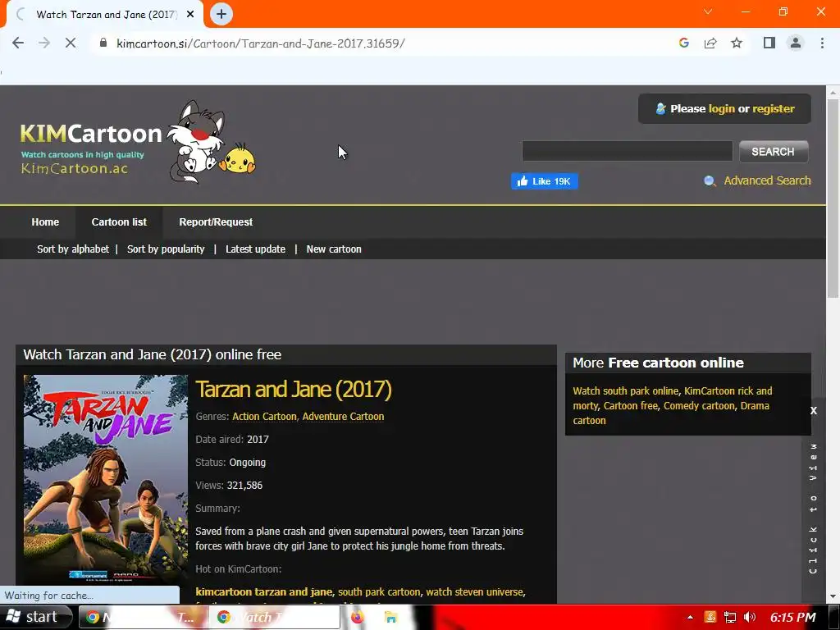The width and height of the screenshot is (840, 630).
Task: Open the tab search chevron
Action: [708, 11]
